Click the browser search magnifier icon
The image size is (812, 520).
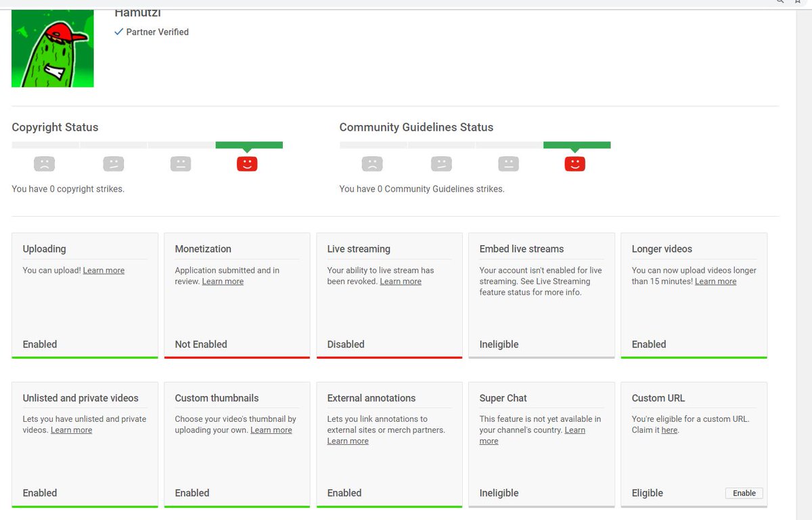pos(780,2)
